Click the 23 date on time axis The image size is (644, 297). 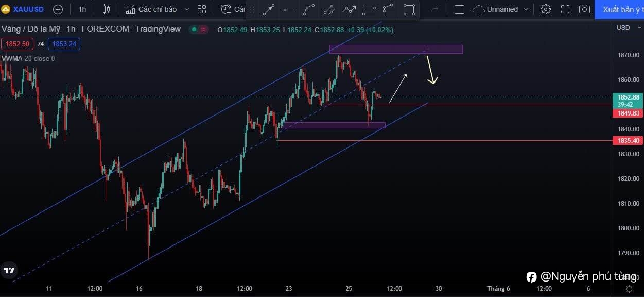[x=289, y=289]
